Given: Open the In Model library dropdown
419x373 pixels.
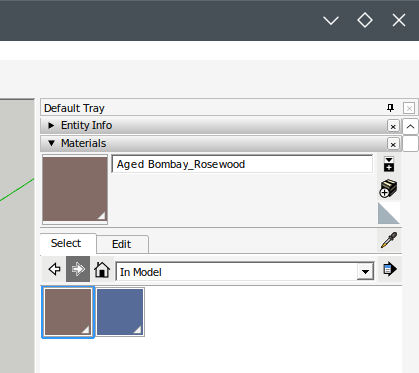Looking at the screenshot, I should 365,272.
